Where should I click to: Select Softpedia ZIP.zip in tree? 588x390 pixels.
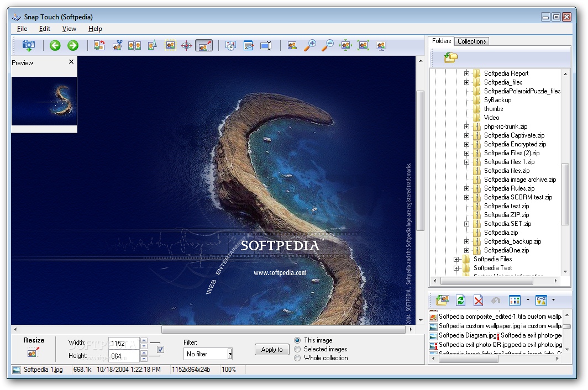506,215
